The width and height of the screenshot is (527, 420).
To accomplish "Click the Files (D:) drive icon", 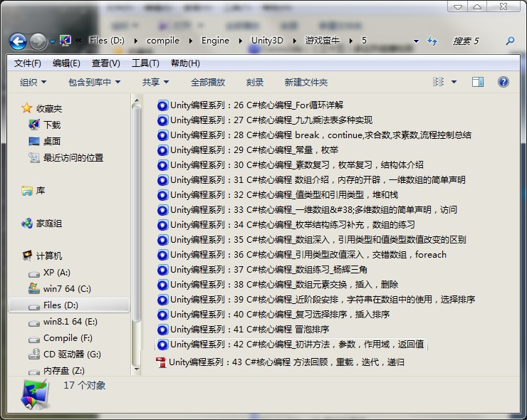I will [x=34, y=306].
